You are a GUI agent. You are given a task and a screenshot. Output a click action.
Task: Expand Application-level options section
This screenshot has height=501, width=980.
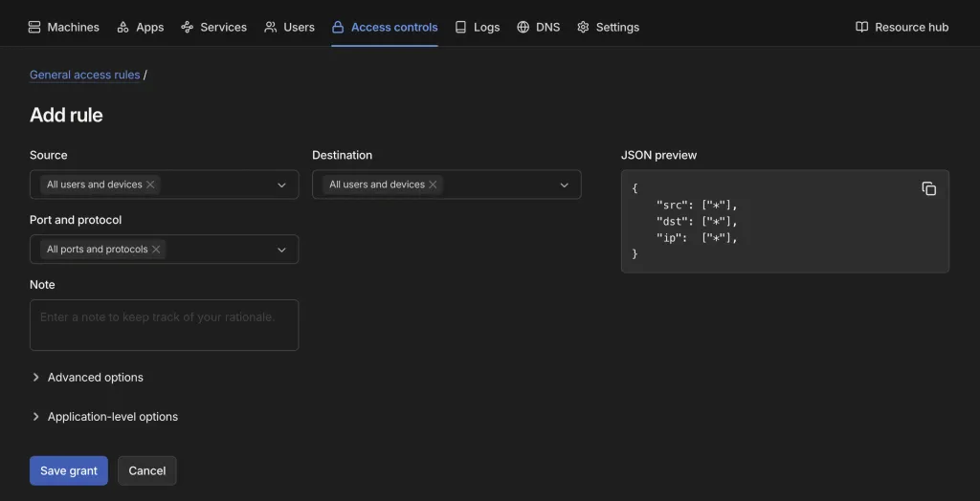pos(104,417)
